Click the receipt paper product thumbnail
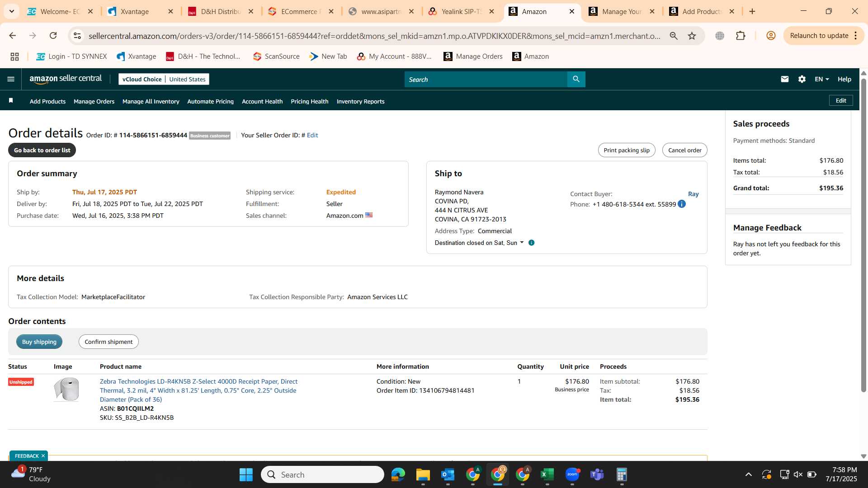Viewport: 868px width, 488px height. point(66,389)
